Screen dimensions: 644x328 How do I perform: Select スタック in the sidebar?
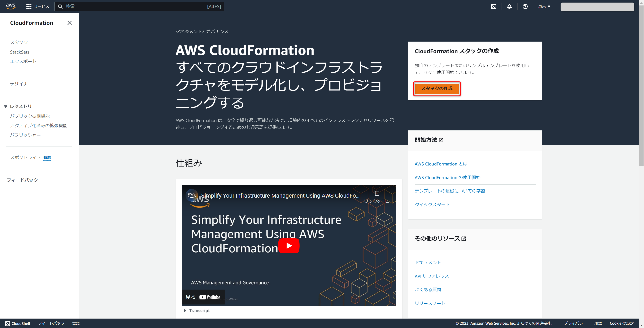point(19,42)
